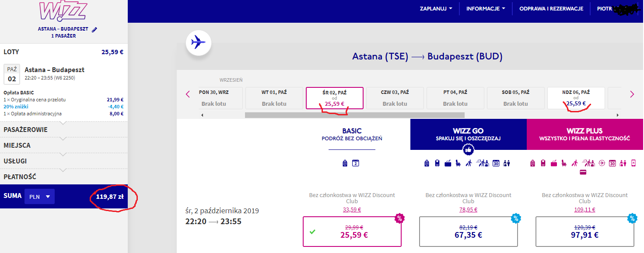Expand the USŁUGI section
Screen dimensions: 644x253
[64, 161]
